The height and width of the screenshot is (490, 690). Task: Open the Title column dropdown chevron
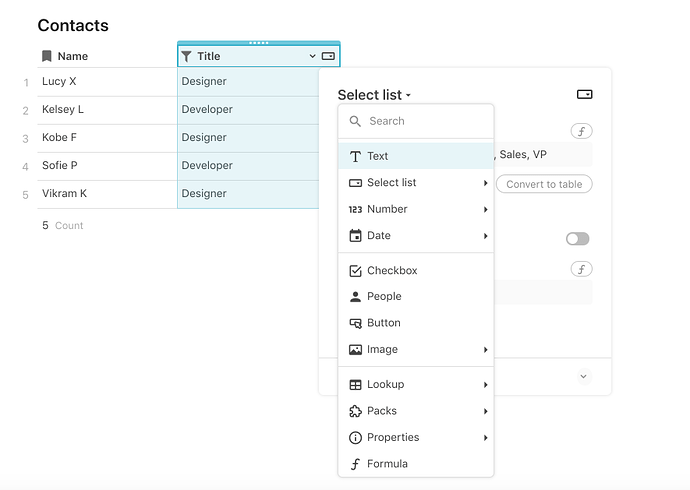tap(312, 57)
